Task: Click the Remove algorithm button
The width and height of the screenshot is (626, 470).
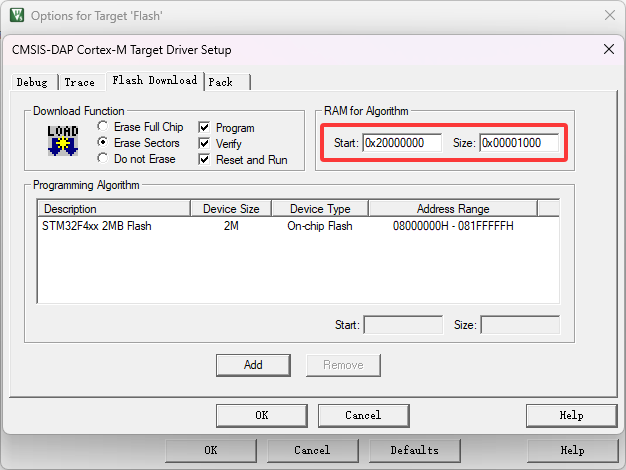Action: tap(343, 365)
